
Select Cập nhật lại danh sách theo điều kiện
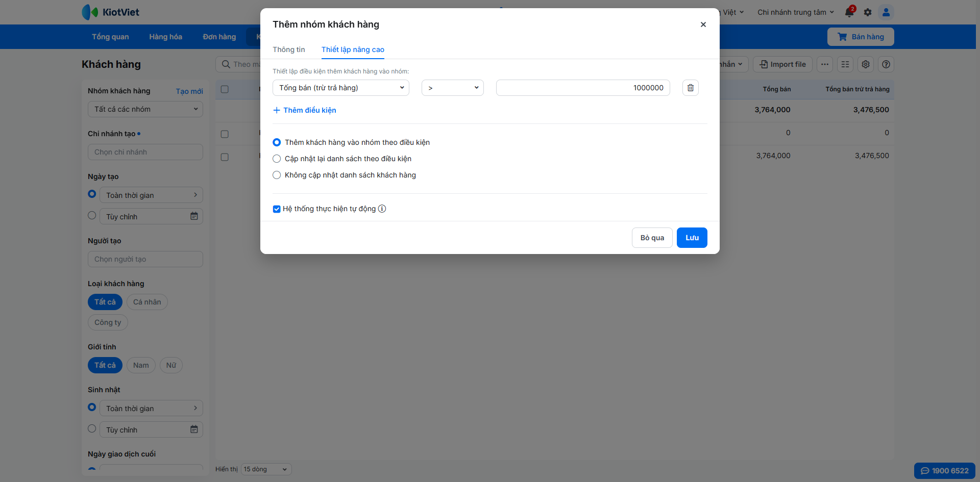277,159
